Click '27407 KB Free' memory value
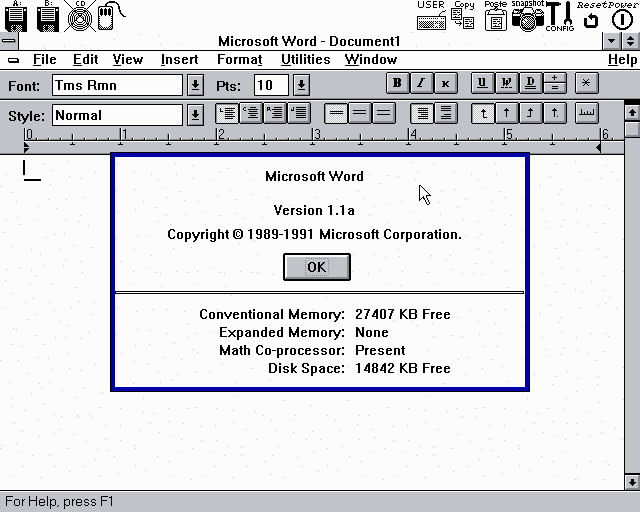Viewport: 640px width, 512px height. pyautogui.click(x=403, y=314)
